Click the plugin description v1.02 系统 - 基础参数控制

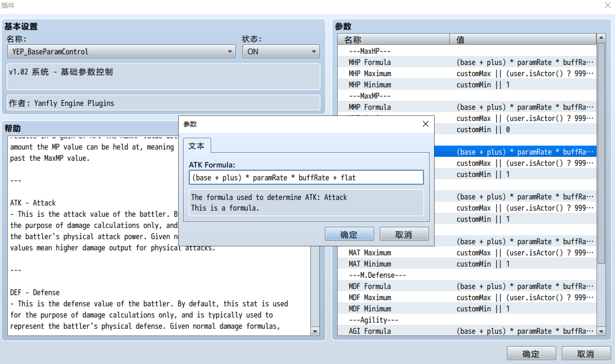164,77
